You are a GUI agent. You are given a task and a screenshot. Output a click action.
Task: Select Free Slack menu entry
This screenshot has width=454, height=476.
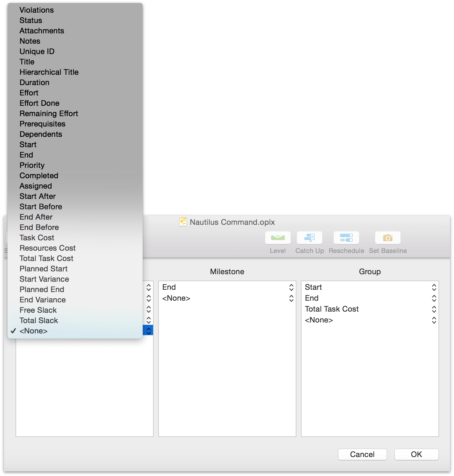pos(75,310)
